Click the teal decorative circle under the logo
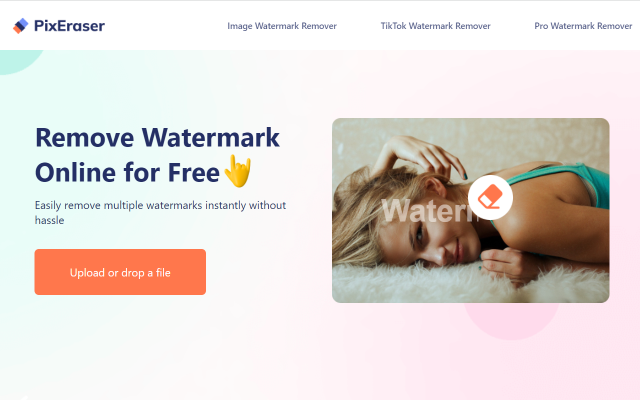 click(18, 61)
